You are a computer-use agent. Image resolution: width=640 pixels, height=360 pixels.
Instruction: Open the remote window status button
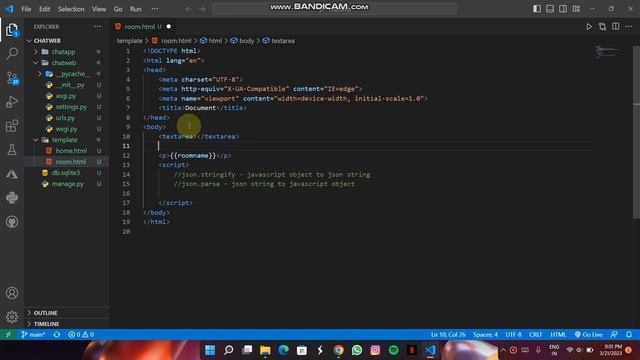point(8,335)
